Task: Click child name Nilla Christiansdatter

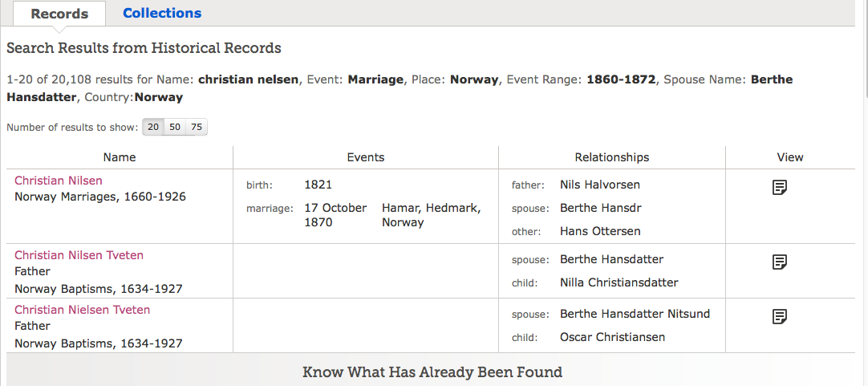Action: tap(619, 282)
